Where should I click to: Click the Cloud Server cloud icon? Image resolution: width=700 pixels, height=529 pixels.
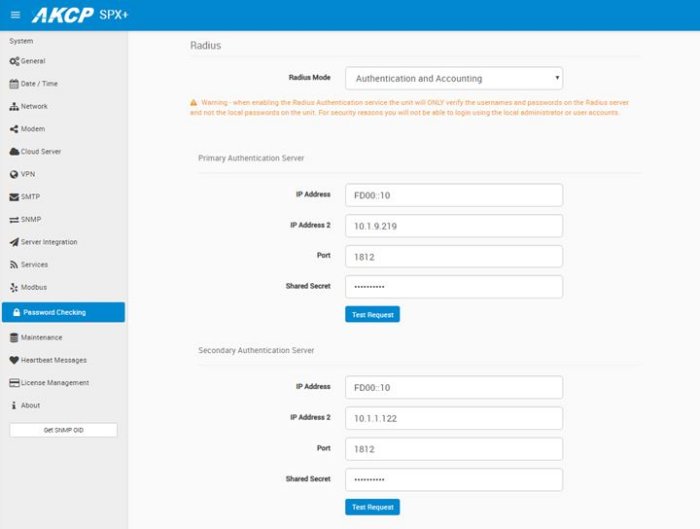(13, 152)
